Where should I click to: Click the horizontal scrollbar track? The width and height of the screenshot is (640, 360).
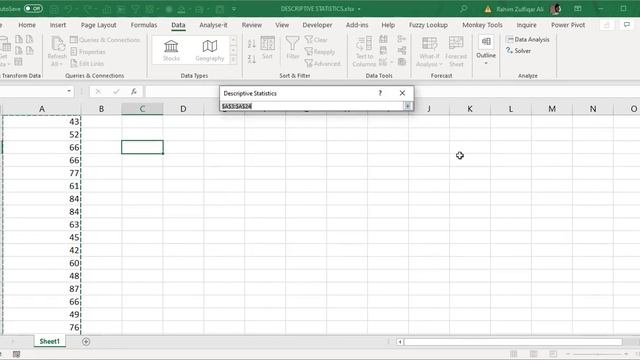pos(513,342)
